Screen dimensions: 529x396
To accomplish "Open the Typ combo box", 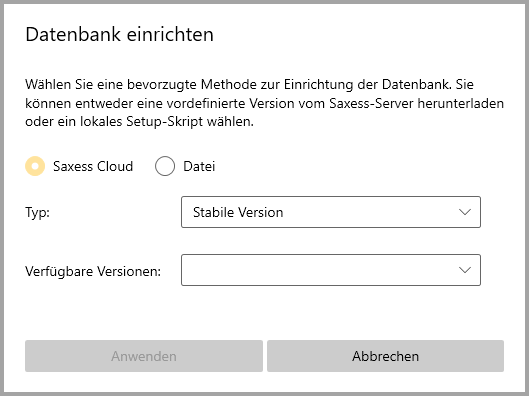I will [x=331, y=212].
